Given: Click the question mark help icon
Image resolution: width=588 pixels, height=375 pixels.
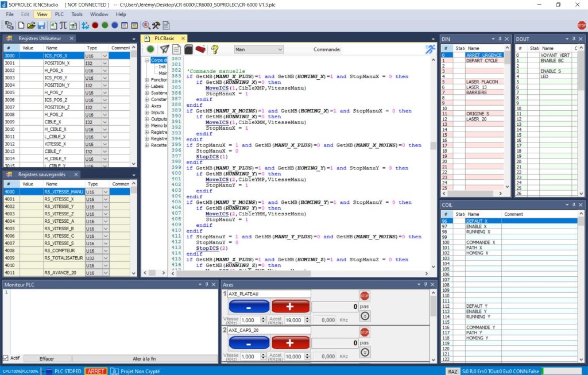Looking at the screenshot, I should pos(215,49).
